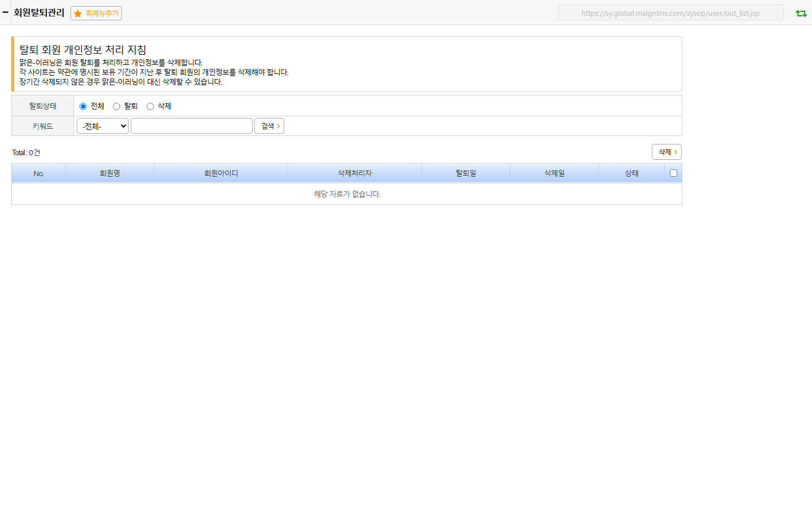The image size is (812, 508).
Task: Click the 키워드 row label
Action: click(43, 126)
